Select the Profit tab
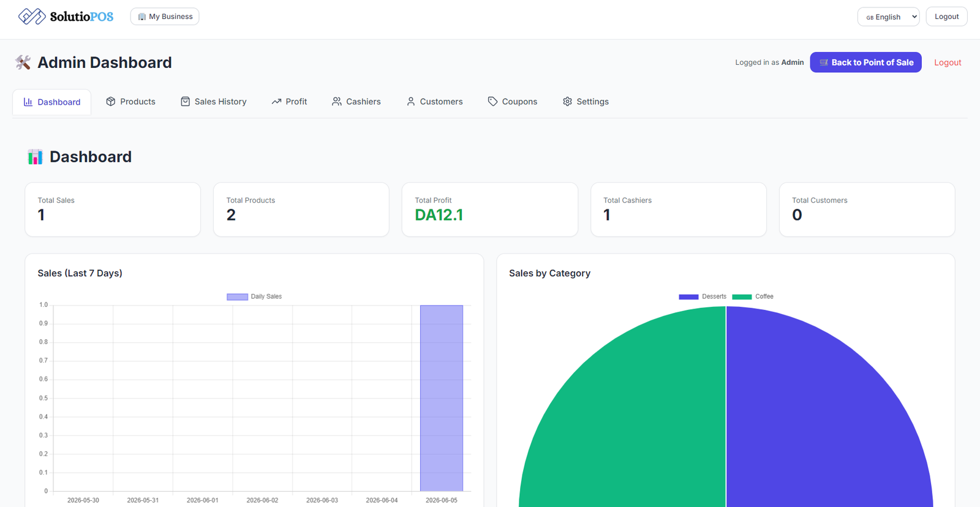 click(289, 102)
